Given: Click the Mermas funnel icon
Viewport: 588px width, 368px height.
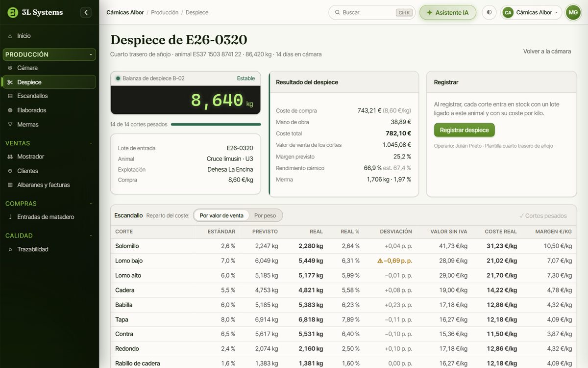Looking at the screenshot, I should [x=10, y=124].
